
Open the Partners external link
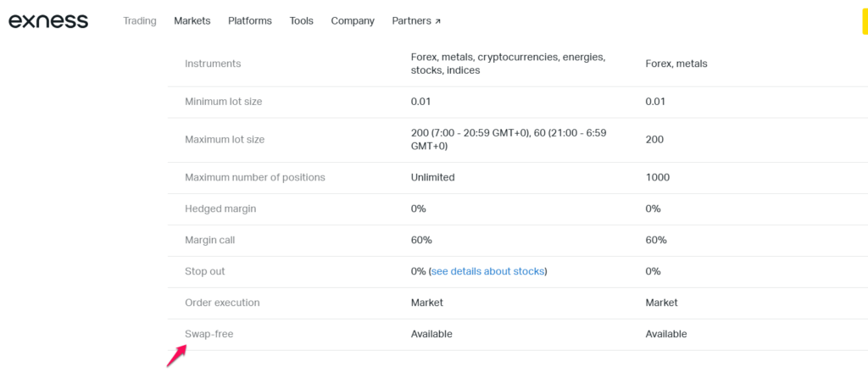point(416,21)
